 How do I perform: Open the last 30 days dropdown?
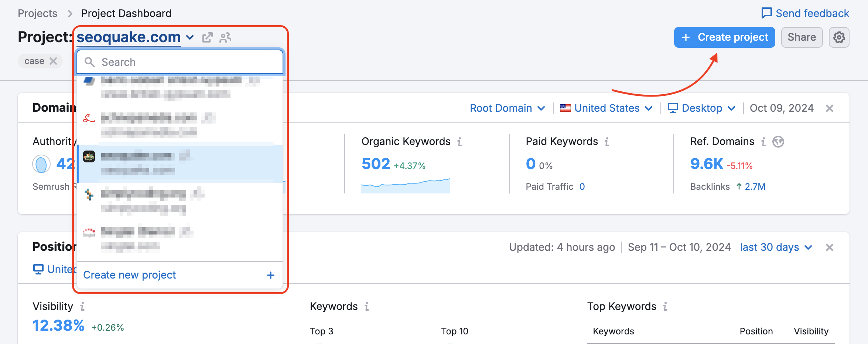pos(776,247)
